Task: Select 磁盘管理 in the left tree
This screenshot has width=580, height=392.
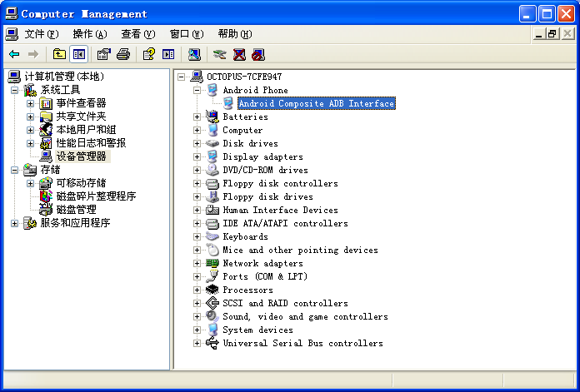Action: [x=76, y=210]
